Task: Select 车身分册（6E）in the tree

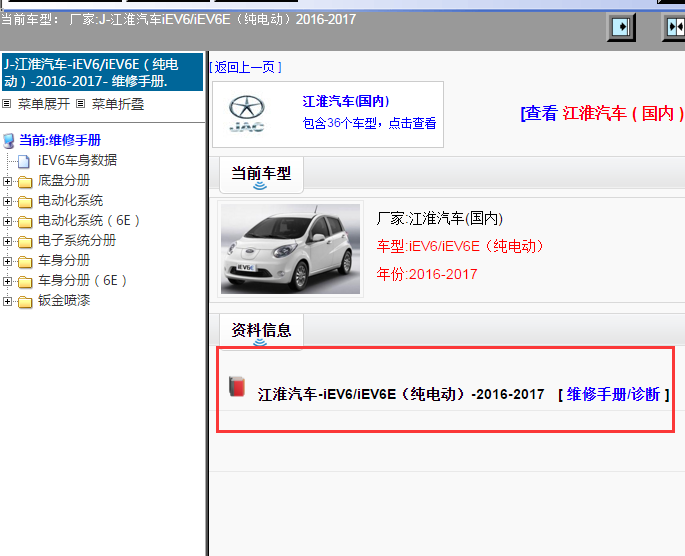Action: (83, 281)
